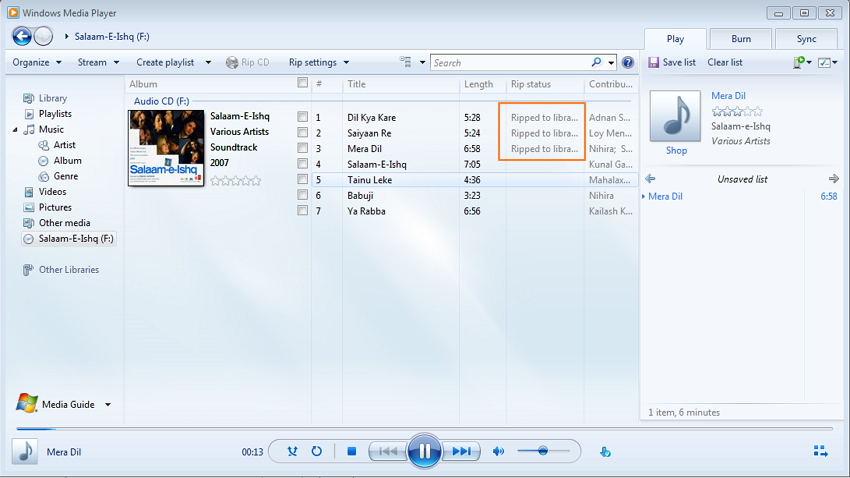The height and width of the screenshot is (478, 850).
Task: Go to previous track
Action: (388, 451)
